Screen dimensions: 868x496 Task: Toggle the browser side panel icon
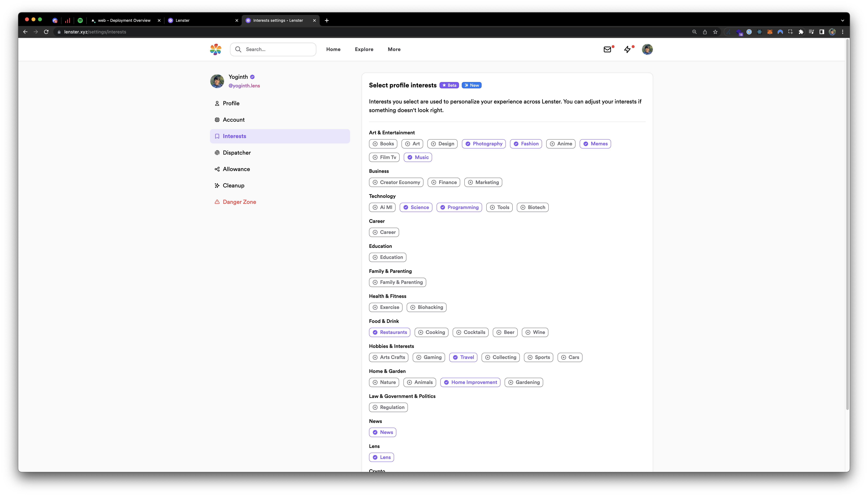click(x=822, y=32)
